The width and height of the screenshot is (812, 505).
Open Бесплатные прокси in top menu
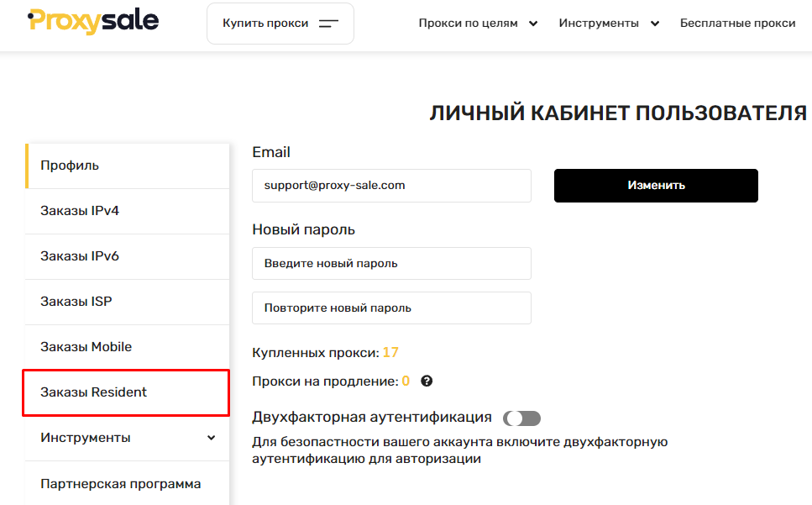point(737,23)
